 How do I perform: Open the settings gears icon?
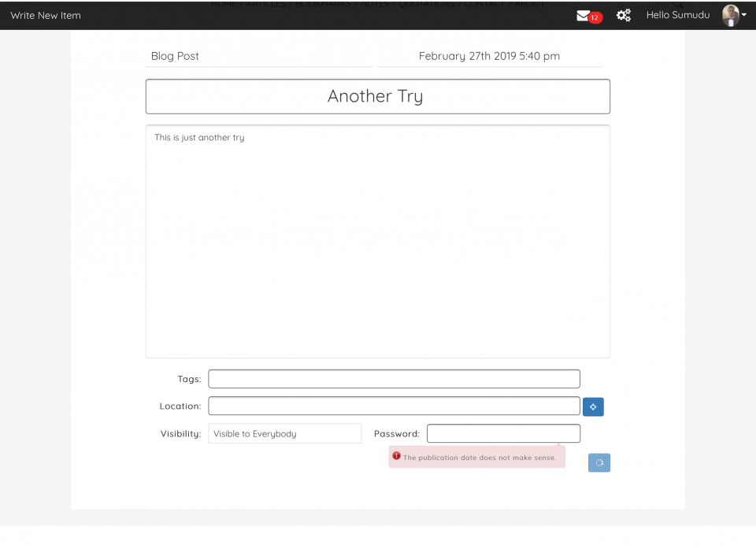623,15
